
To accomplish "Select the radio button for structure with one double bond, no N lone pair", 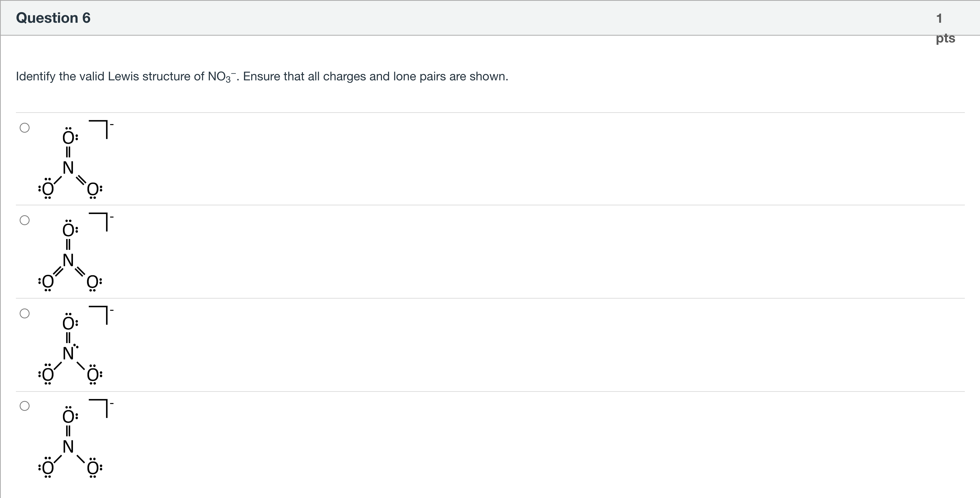I will (25, 406).
